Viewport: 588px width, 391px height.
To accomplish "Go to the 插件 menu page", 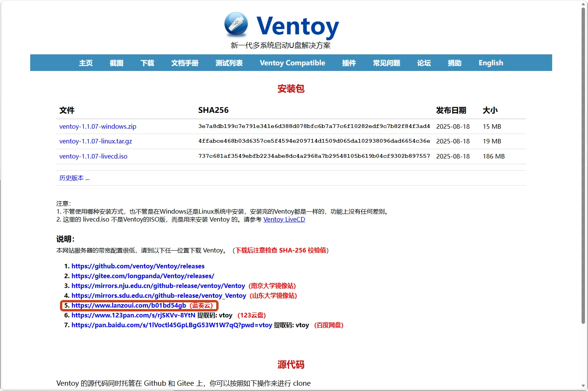I will tap(349, 63).
